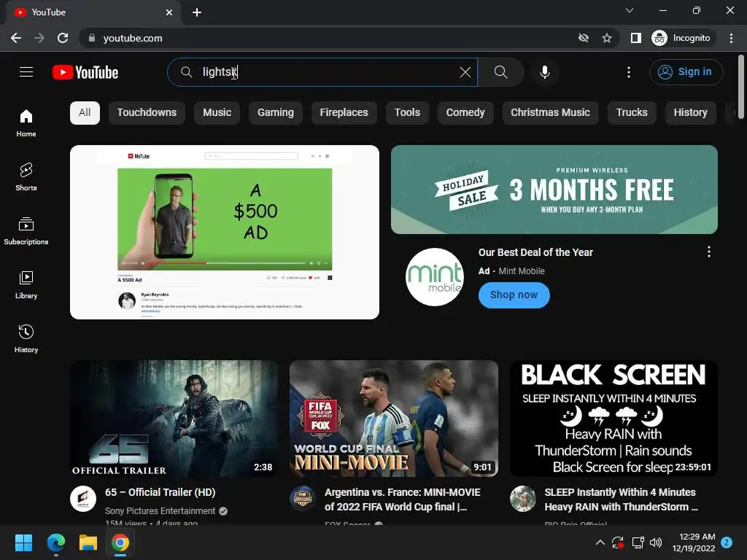Open the Chrome three-dot menu

tap(731, 38)
